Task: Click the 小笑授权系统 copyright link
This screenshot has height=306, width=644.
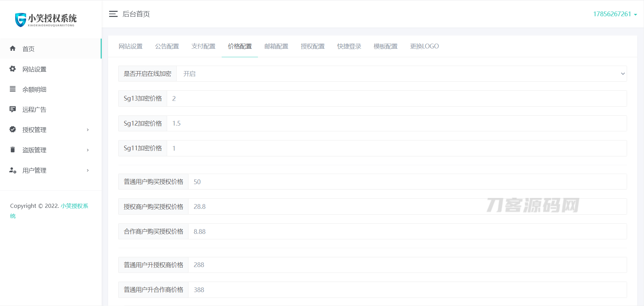Action: pyautogui.click(x=74, y=206)
